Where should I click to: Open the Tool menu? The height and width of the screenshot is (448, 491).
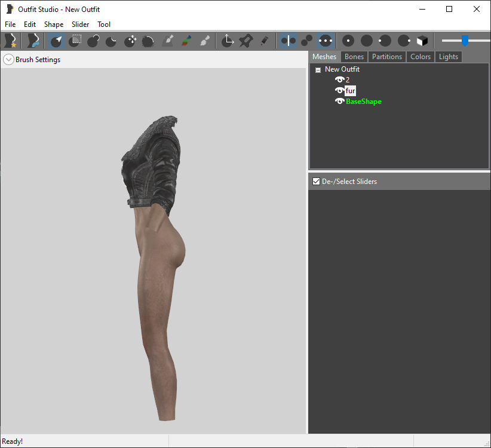(104, 24)
